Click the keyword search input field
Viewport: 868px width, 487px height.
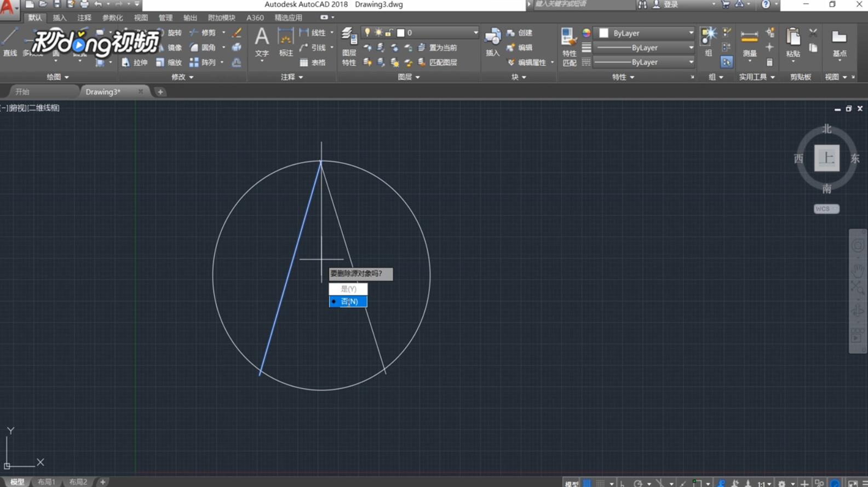[580, 4]
